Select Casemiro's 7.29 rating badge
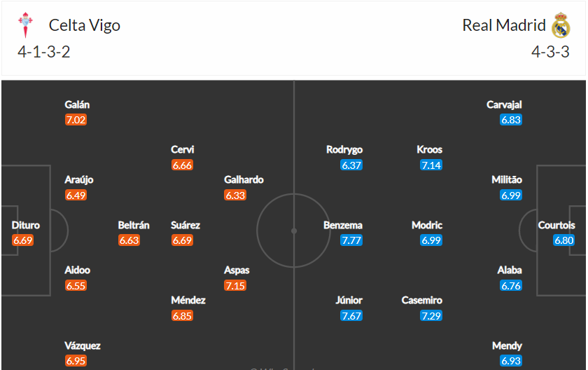Viewport: 588px width, 370px height. (431, 315)
